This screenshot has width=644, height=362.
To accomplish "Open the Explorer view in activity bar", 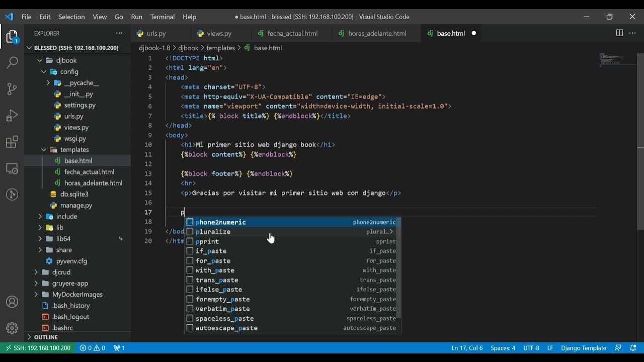I will pos(12,37).
